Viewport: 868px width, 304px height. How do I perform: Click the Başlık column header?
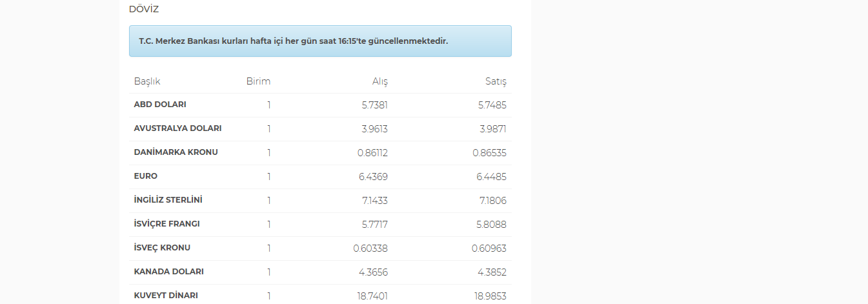pos(147,81)
